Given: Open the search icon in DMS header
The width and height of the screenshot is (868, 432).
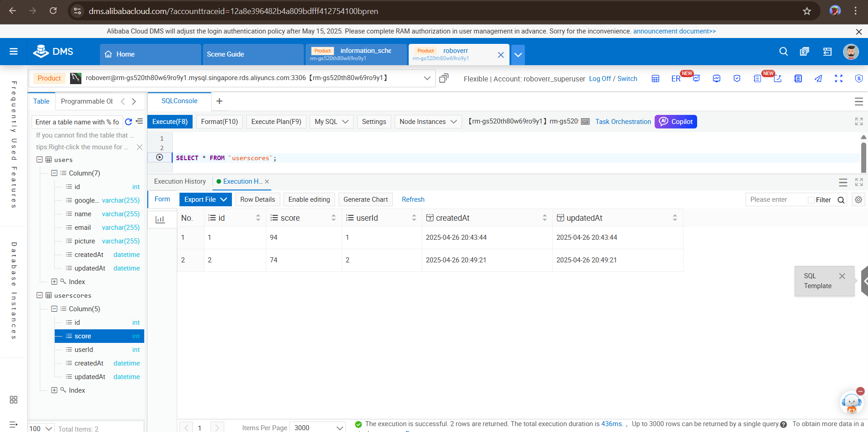Looking at the screenshot, I should pyautogui.click(x=783, y=52).
